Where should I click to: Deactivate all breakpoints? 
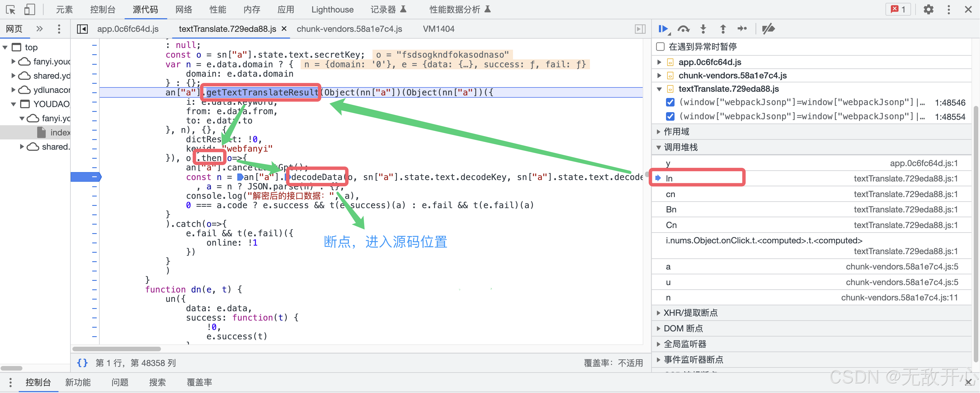(768, 29)
